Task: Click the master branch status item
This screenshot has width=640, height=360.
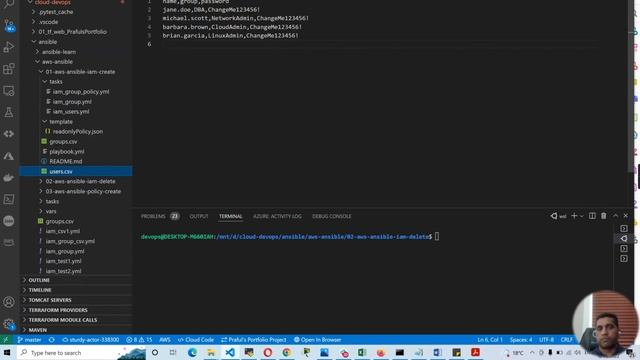Action: (29, 340)
